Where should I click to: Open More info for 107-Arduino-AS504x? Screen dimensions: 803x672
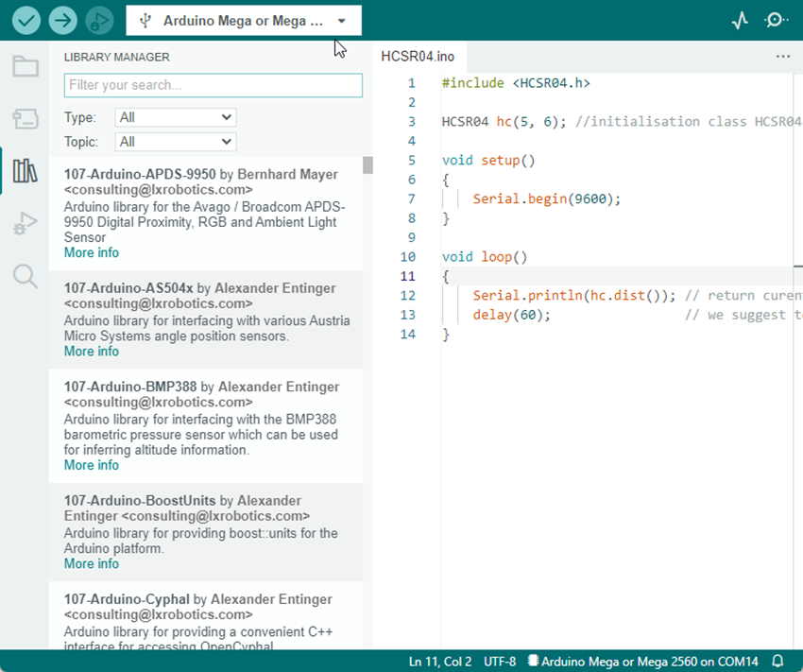pyautogui.click(x=91, y=352)
